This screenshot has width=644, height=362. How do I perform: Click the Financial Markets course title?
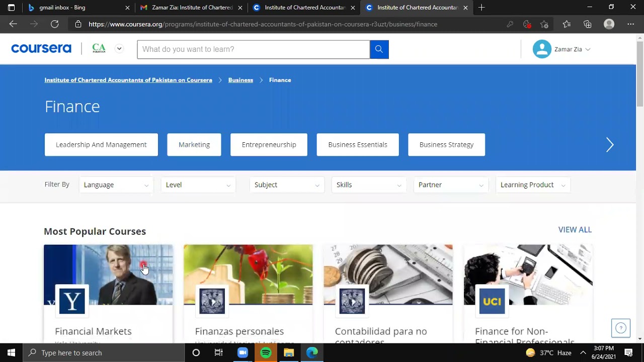tap(93, 331)
